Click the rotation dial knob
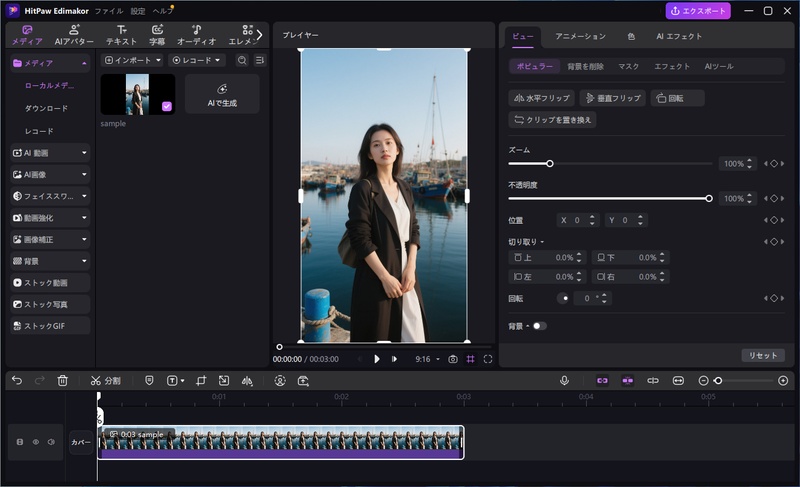This screenshot has height=487, width=800. pyautogui.click(x=563, y=298)
